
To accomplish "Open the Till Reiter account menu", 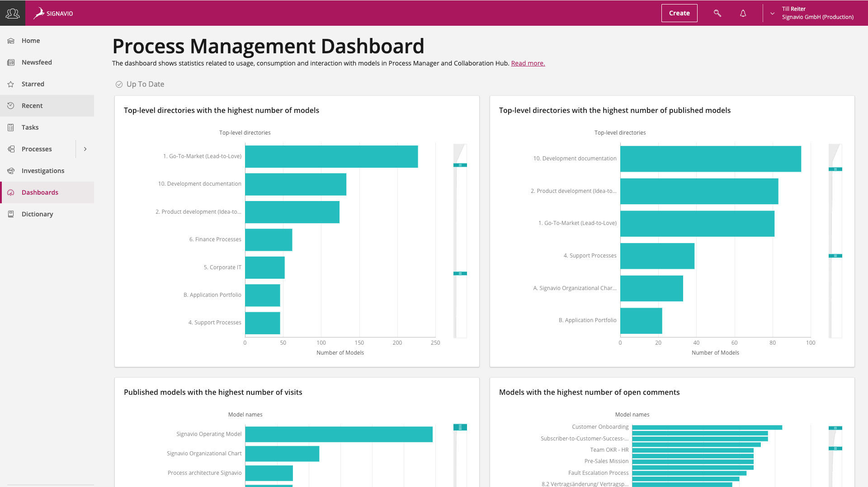I will click(x=817, y=13).
